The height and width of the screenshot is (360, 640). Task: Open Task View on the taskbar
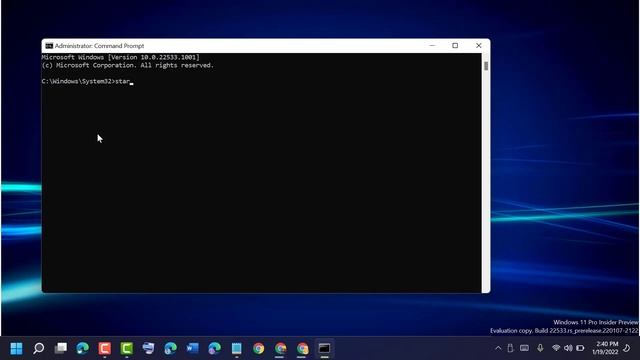(61, 348)
